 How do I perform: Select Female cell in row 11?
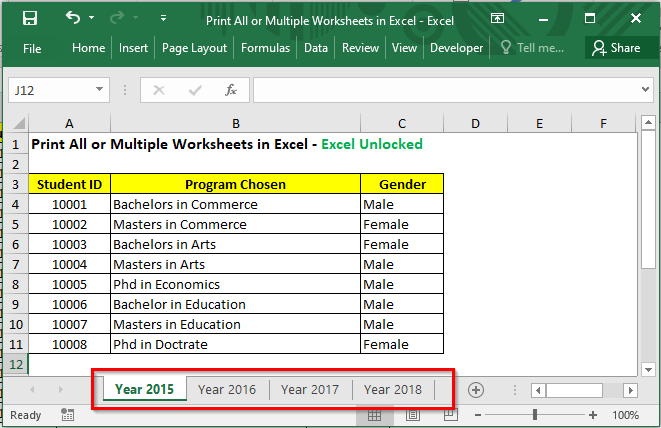[402, 345]
